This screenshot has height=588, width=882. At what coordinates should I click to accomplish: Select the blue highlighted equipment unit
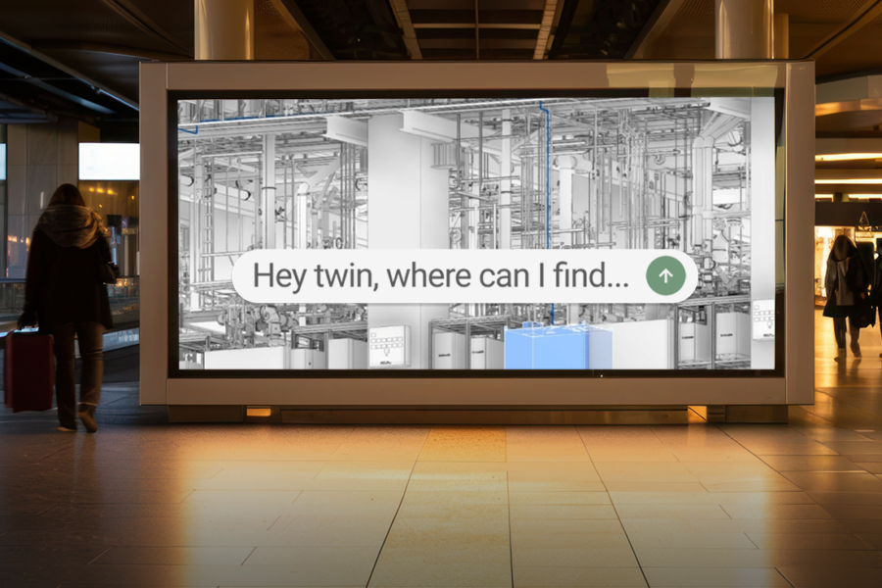pos(546,346)
